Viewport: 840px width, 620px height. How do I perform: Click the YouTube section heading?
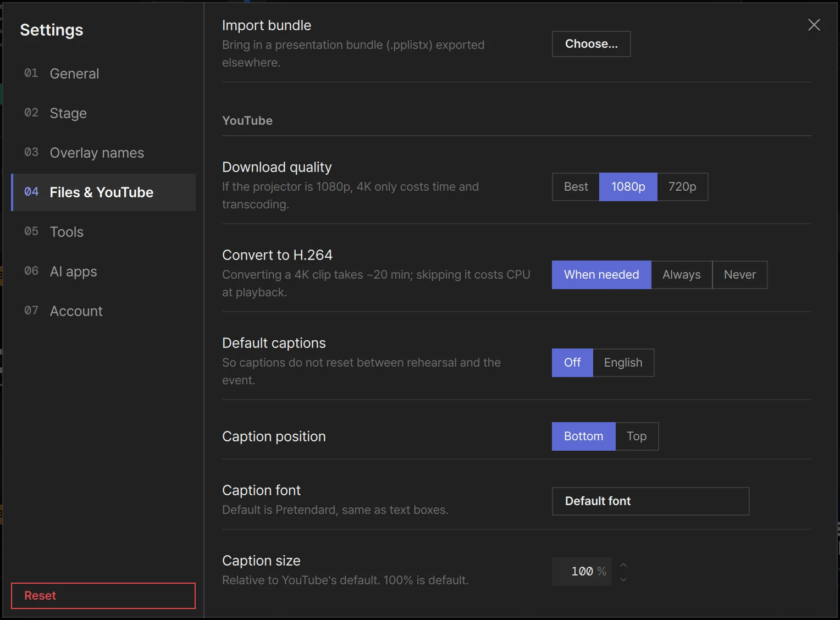pyautogui.click(x=247, y=121)
